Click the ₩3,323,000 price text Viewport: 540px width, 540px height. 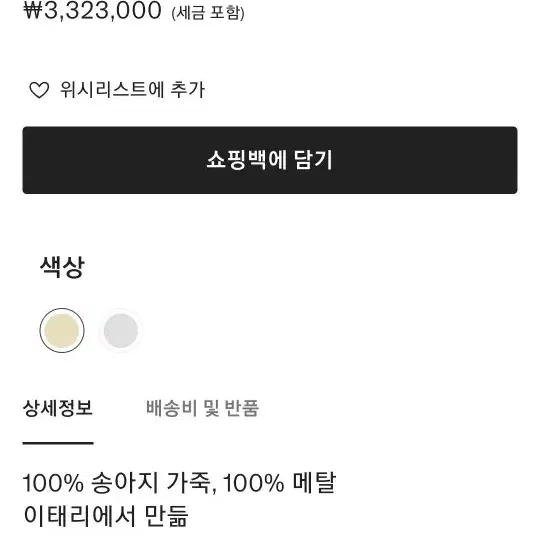tap(92, 11)
